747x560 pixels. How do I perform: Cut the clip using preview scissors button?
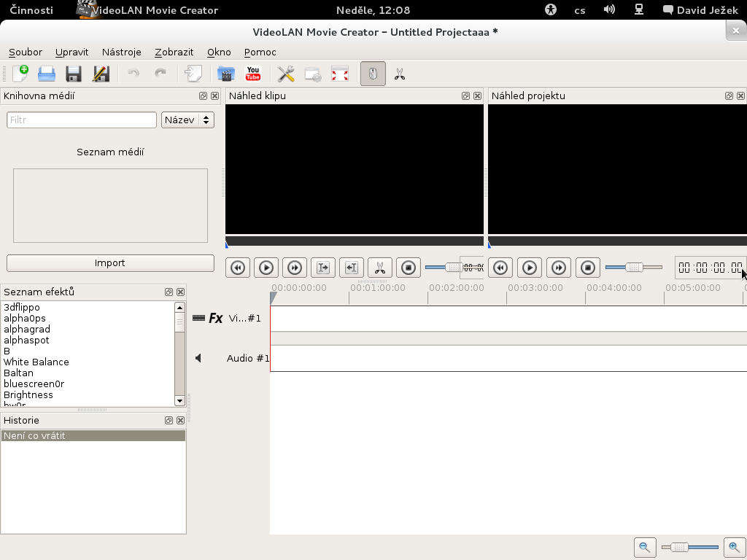(379, 268)
